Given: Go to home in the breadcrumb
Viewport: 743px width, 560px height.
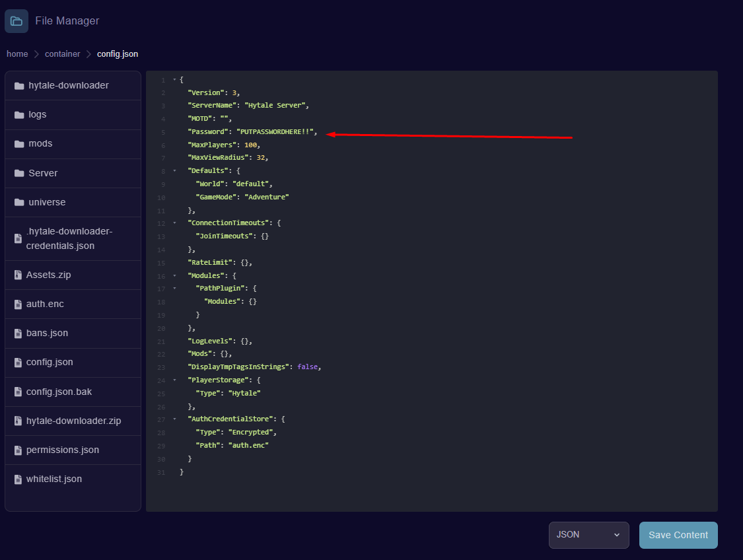Looking at the screenshot, I should [x=17, y=54].
